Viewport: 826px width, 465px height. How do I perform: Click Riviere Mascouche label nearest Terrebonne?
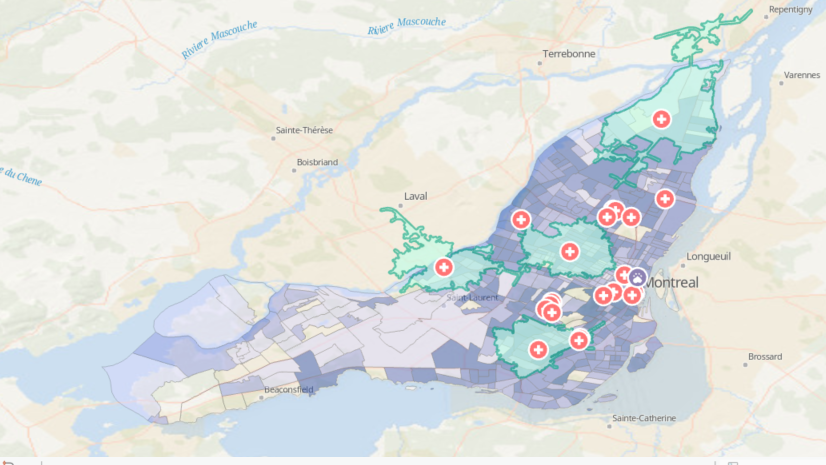(x=407, y=25)
